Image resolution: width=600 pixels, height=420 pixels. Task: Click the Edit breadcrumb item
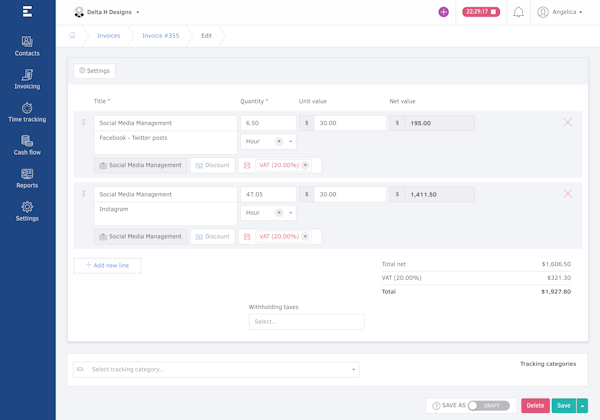(206, 36)
